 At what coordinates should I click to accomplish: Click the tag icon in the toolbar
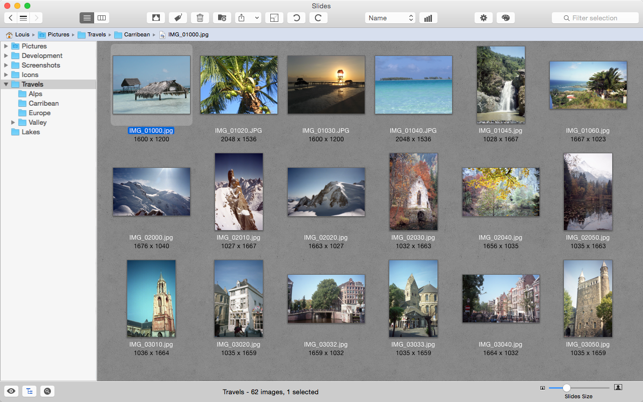click(x=178, y=18)
